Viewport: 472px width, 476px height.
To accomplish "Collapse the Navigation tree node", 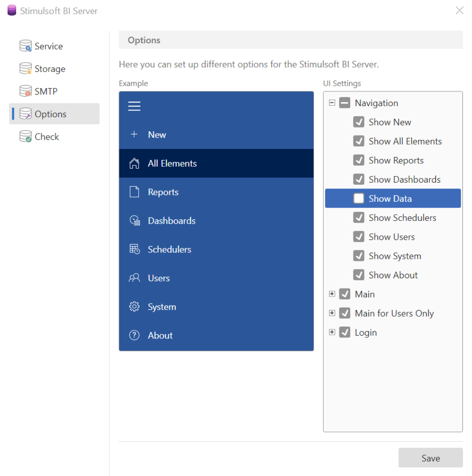I will click(x=332, y=103).
